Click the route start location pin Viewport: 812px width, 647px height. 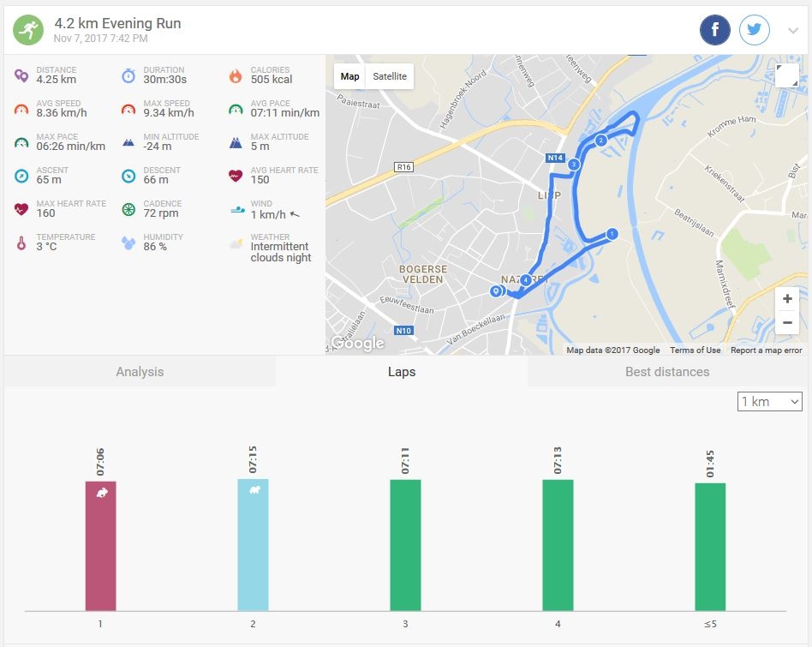(495, 291)
